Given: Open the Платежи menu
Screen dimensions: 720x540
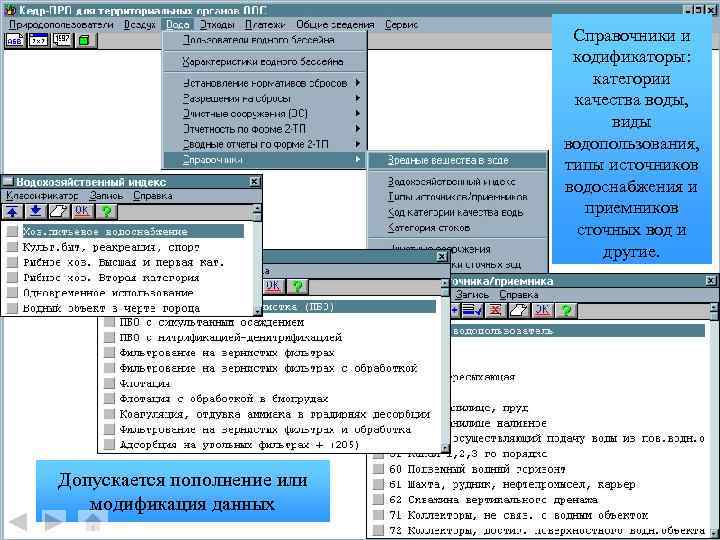Looking at the screenshot, I should [x=264, y=24].
